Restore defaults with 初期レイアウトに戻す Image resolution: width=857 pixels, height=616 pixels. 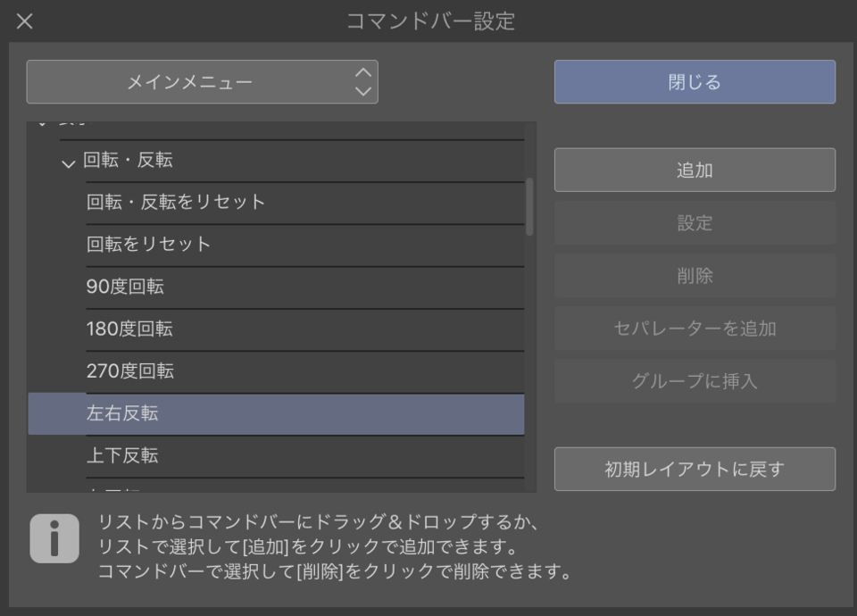point(695,469)
